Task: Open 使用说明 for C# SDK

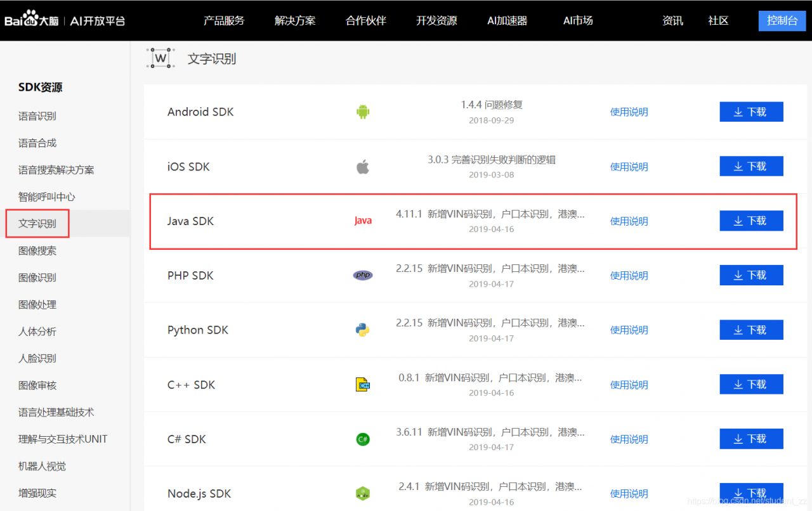Action: click(629, 439)
